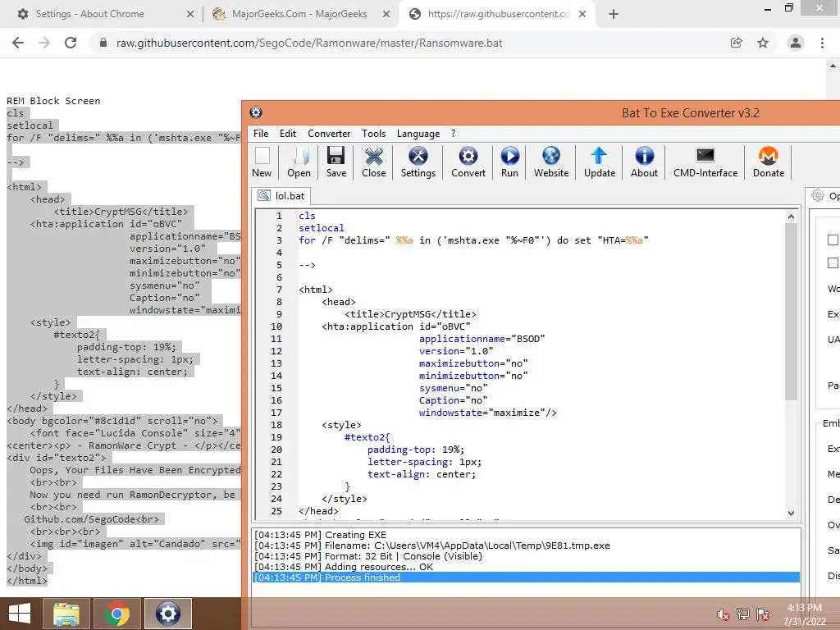Share this page icon in address bar
The height and width of the screenshot is (630, 840).
coord(737,43)
